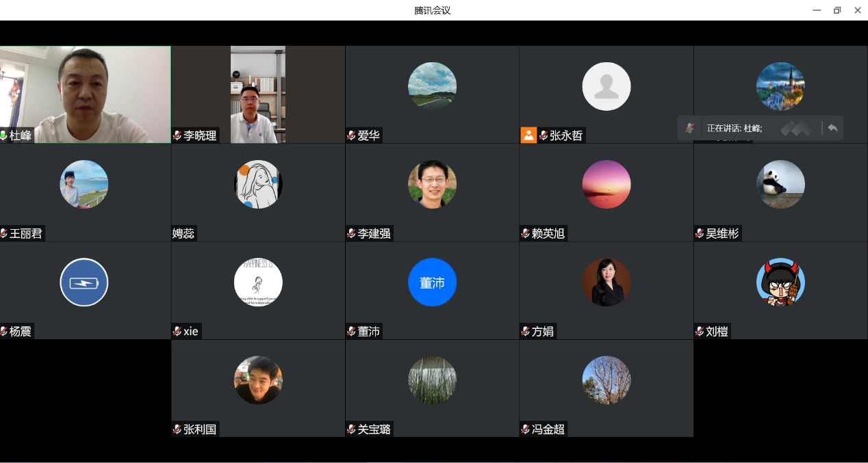The width and height of the screenshot is (868, 463).
Task: Click 李建强's profile photo
Action: click(432, 184)
